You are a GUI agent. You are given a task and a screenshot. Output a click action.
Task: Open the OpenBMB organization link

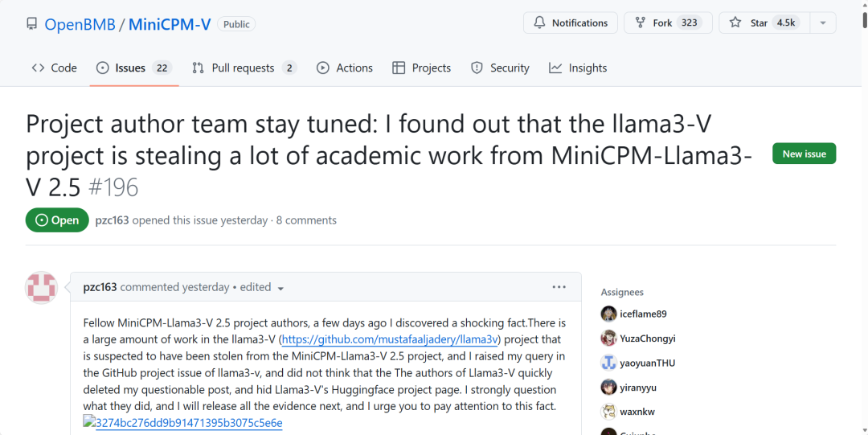coord(80,24)
